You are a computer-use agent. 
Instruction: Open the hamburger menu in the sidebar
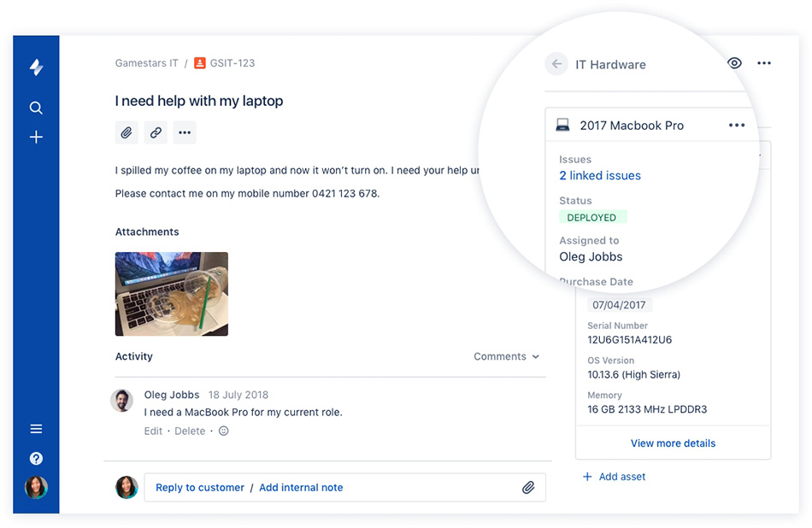[x=36, y=428]
